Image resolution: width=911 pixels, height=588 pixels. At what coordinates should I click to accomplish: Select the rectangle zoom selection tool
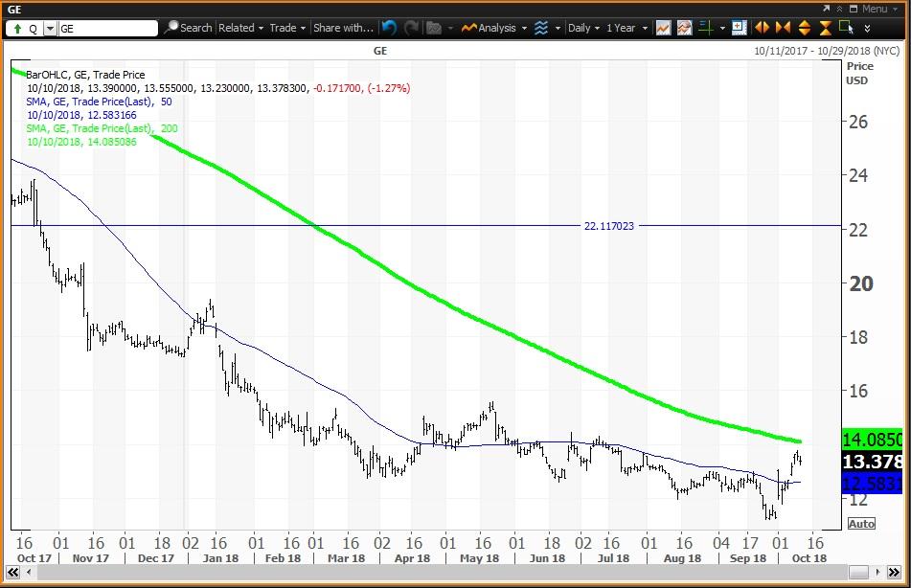coord(846,28)
